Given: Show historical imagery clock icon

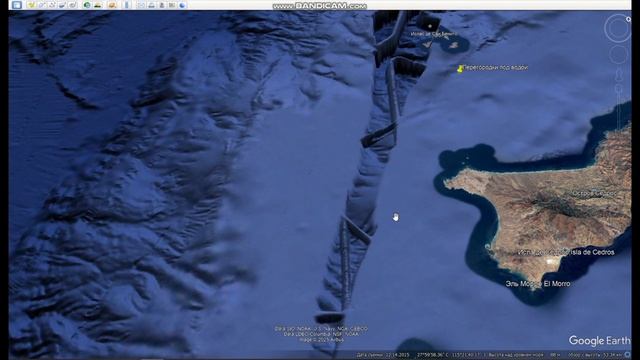Looking at the screenshot, I should coord(87,5).
